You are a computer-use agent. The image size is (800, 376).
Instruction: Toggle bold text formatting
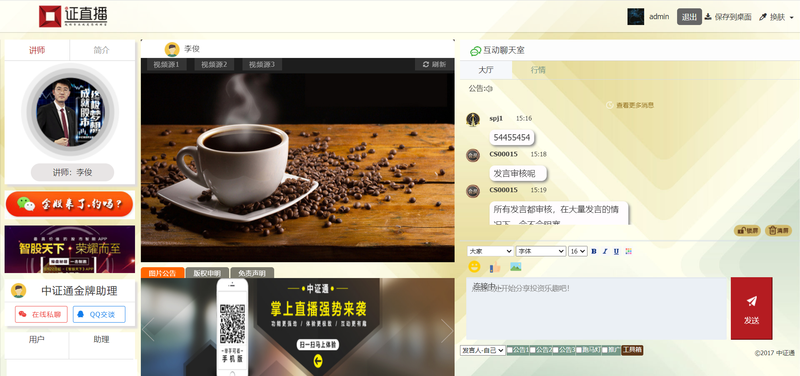pyautogui.click(x=594, y=251)
